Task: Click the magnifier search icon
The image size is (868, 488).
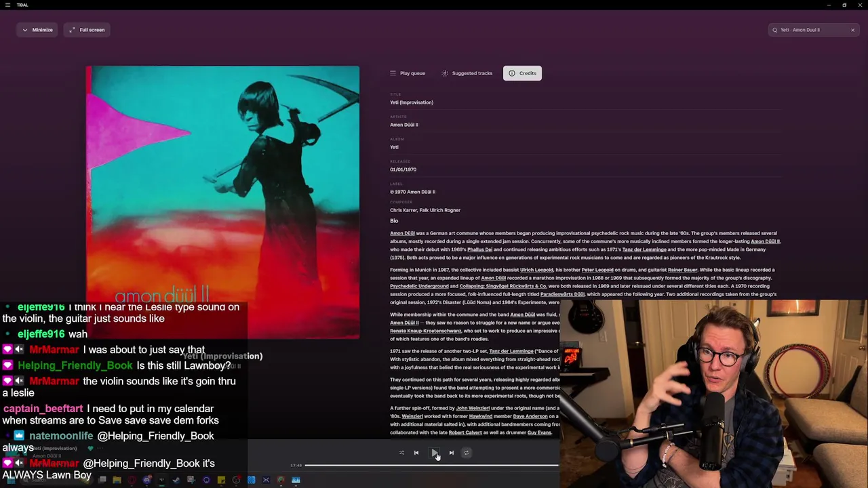Action: click(775, 30)
